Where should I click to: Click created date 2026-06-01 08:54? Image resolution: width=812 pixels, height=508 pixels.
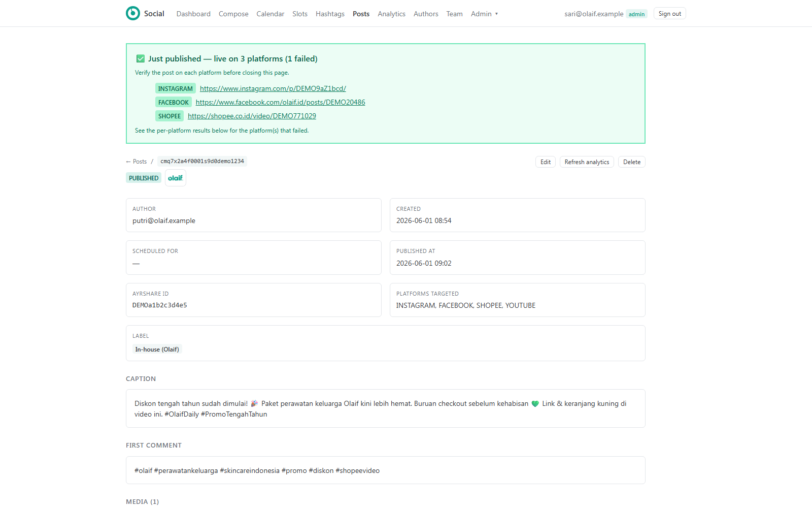(424, 220)
